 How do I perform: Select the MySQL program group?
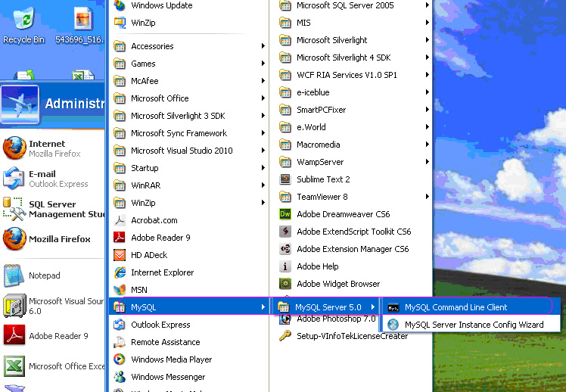click(x=188, y=307)
